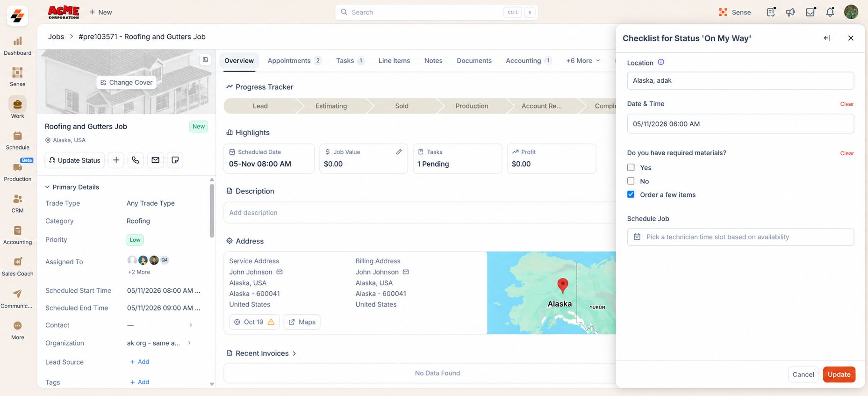Click the Location input field
The height and width of the screenshot is (396, 868).
[x=740, y=80]
